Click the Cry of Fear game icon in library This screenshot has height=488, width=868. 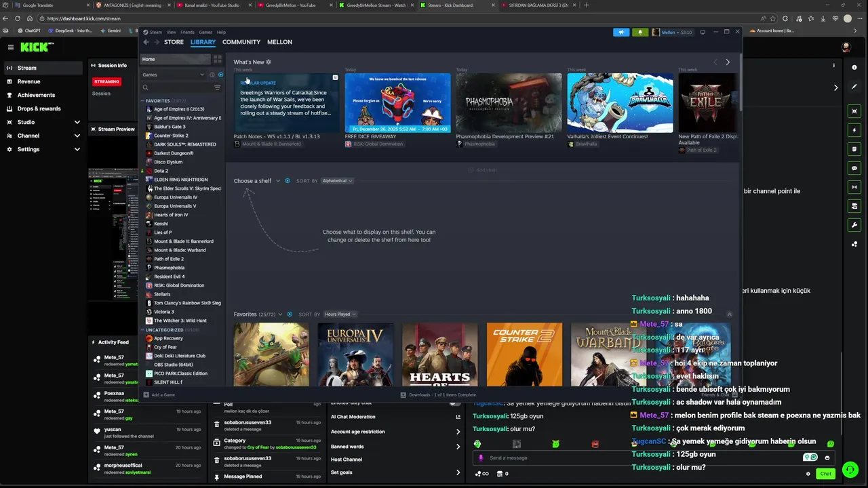point(149,347)
